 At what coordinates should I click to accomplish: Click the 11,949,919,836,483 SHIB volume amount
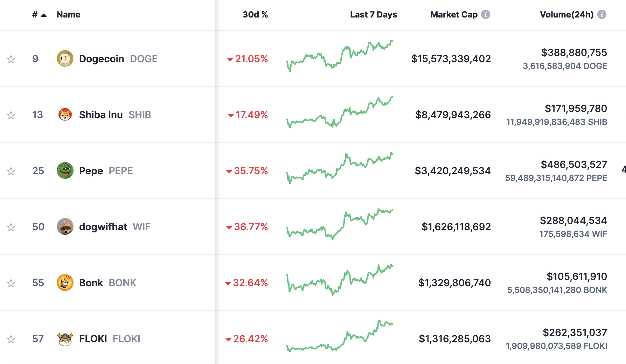click(557, 122)
